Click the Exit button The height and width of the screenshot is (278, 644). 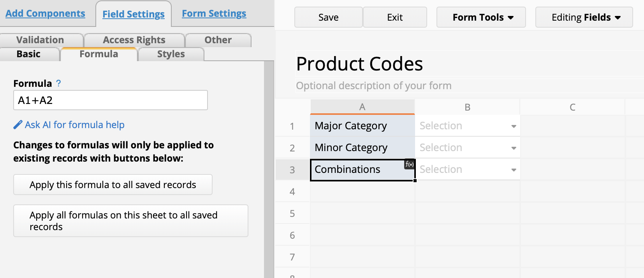(x=394, y=18)
